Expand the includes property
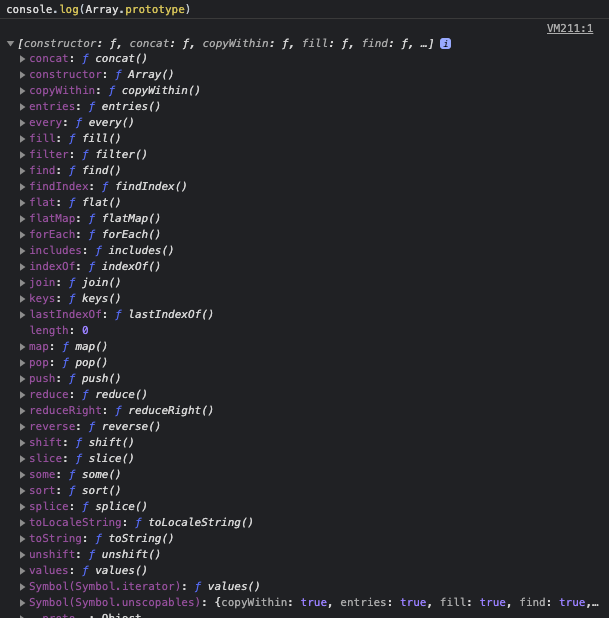Screen dimensions: 609x618 coord(22,251)
